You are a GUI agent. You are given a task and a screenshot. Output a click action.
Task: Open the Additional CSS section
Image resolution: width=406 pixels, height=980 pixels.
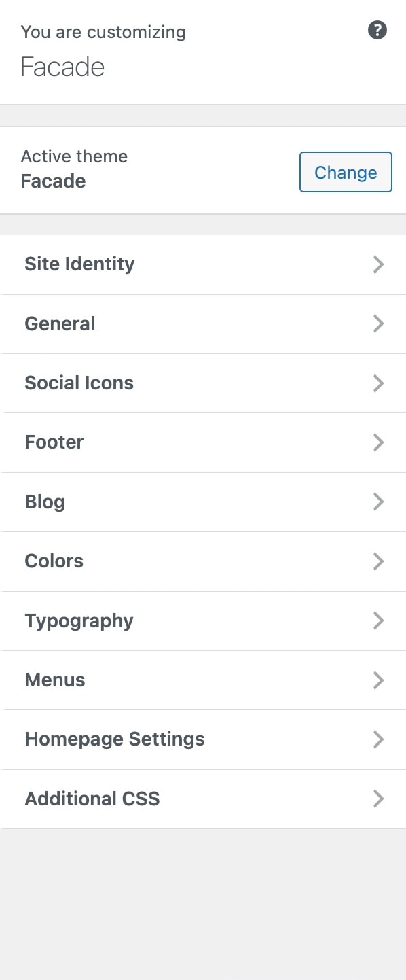[203, 799]
